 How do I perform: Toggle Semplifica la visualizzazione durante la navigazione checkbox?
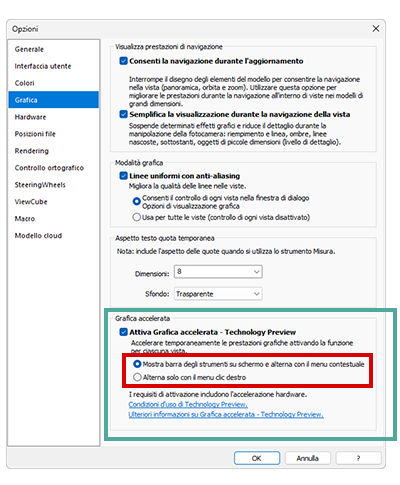[x=123, y=114]
